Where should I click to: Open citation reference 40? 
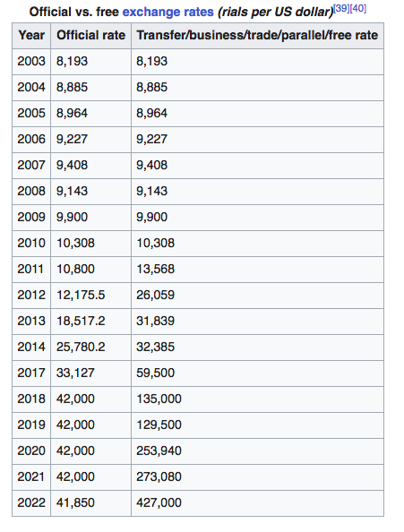coord(358,8)
